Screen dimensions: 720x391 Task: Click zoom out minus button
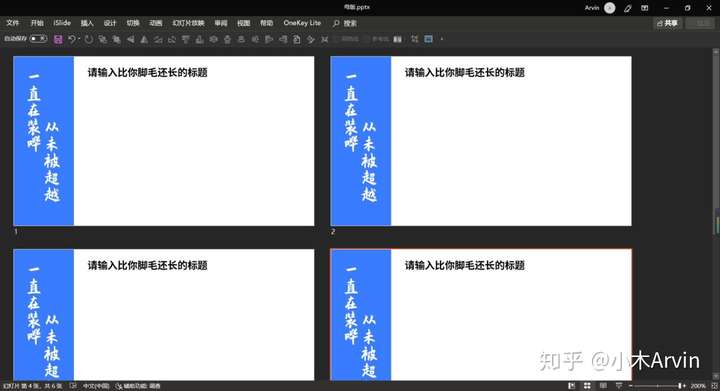(x=631, y=386)
